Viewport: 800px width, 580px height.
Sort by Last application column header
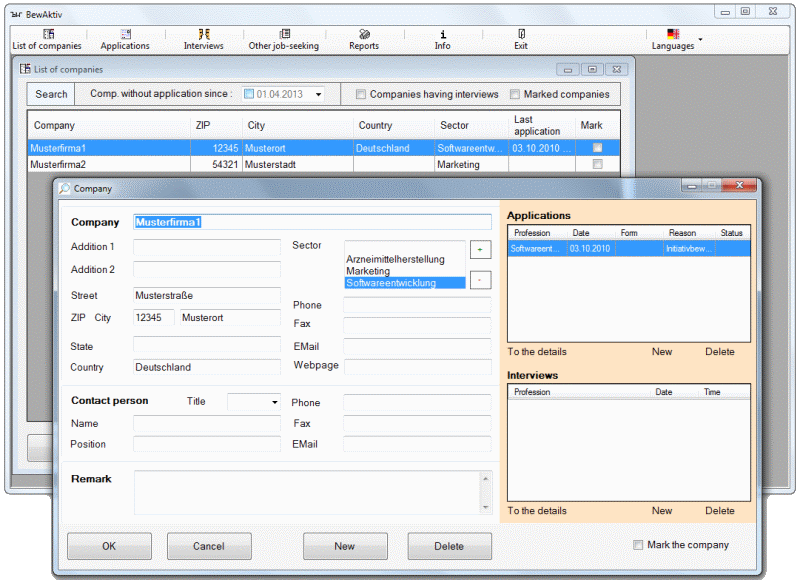[542, 125]
